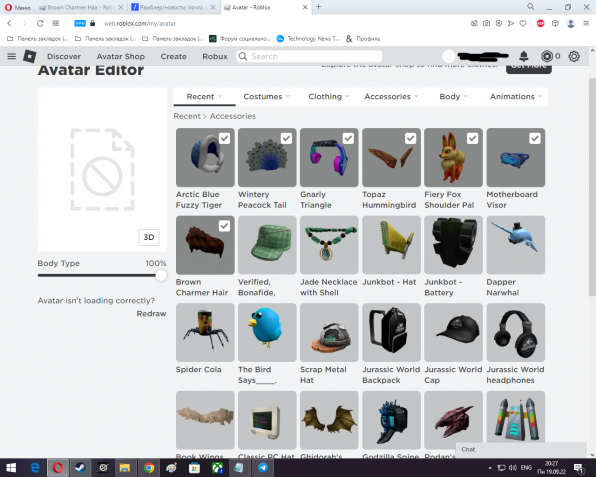Uncheck the Fiery Fox Shoulder Pal item
Viewport: 596px width, 477px height.
472,138
